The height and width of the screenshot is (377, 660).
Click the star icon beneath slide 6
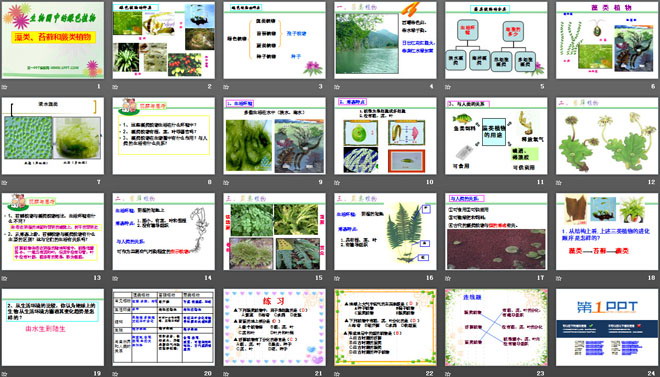(x=559, y=87)
